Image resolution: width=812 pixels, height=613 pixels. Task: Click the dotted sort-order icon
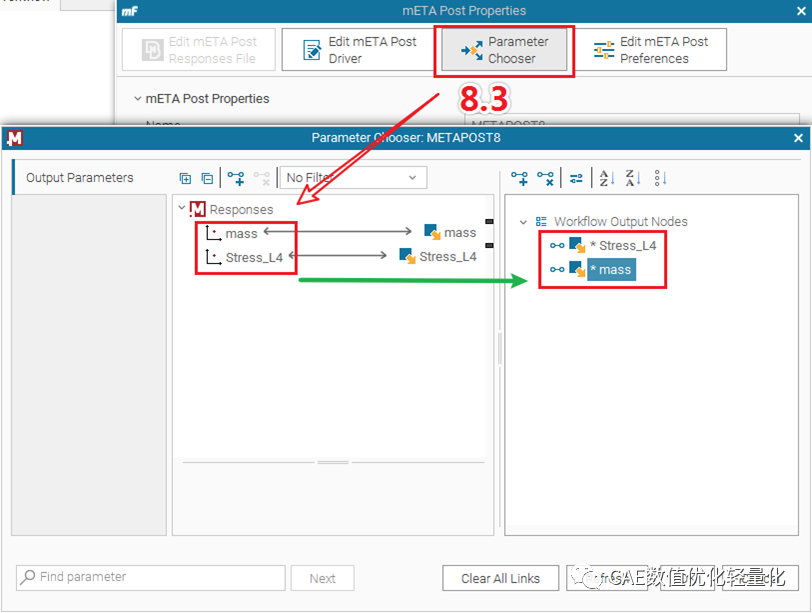click(660, 178)
